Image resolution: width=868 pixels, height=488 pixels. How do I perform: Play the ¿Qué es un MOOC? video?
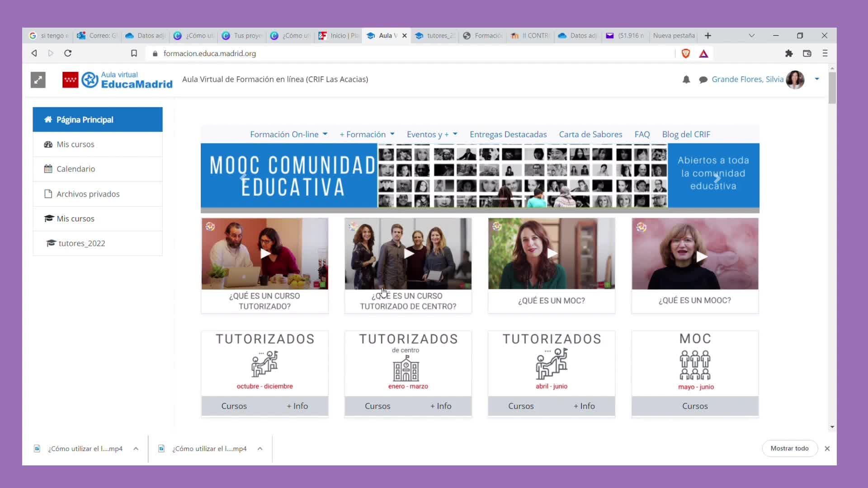click(701, 257)
